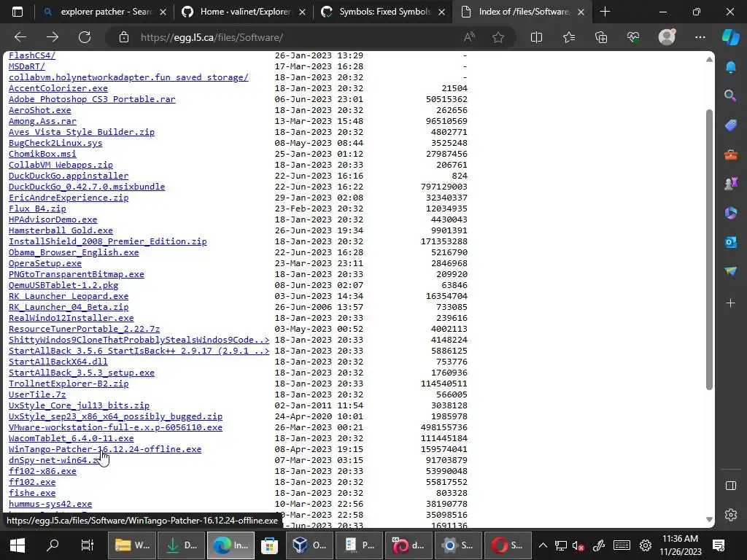Screen dimensions: 747x560
Task: Toggle the sidebar panel layout icon
Action: click(731, 486)
